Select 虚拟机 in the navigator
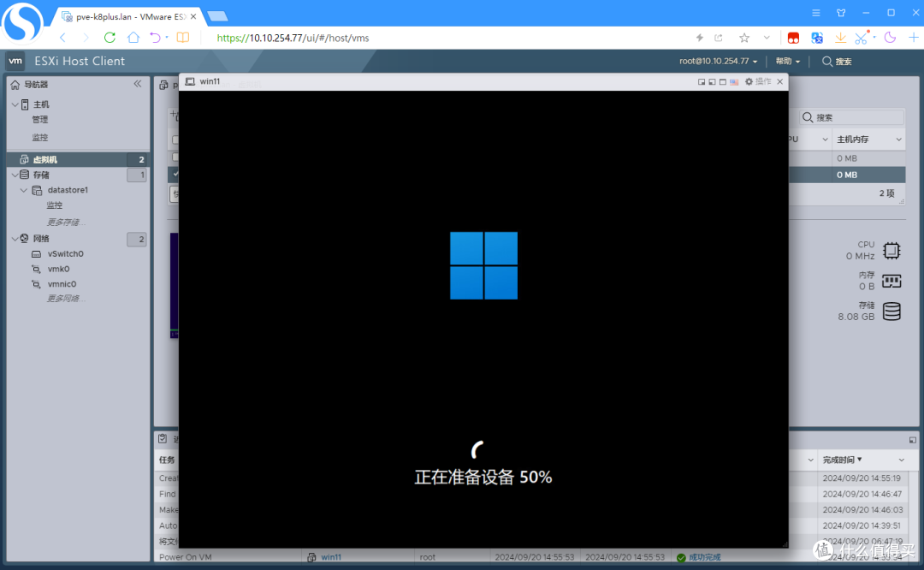Image resolution: width=924 pixels, height=570 pixels. [x=45, y=159]
